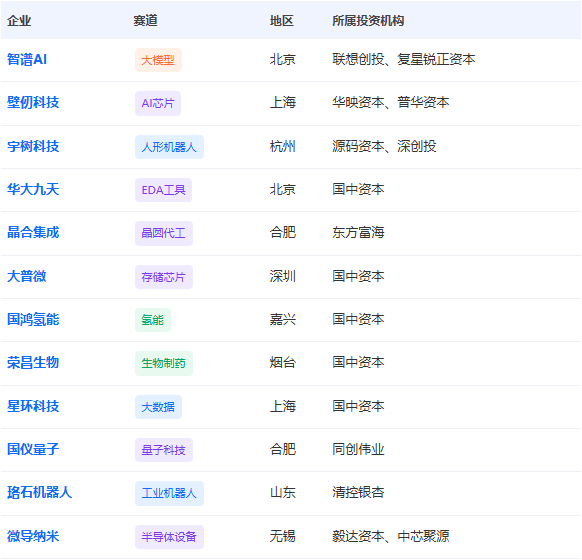Select the 深圳 region cell
The height and width of the screenshot is (560, 582).
click(283, 276)
